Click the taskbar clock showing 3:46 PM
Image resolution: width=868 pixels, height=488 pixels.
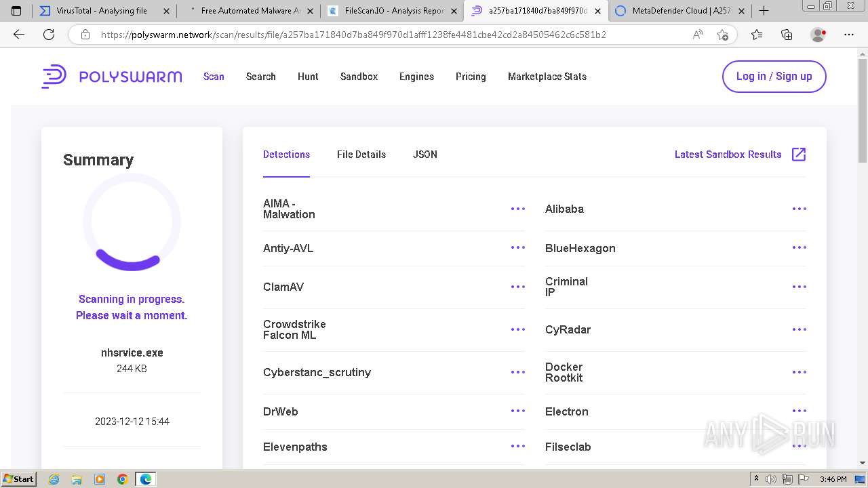coord(833,479)
